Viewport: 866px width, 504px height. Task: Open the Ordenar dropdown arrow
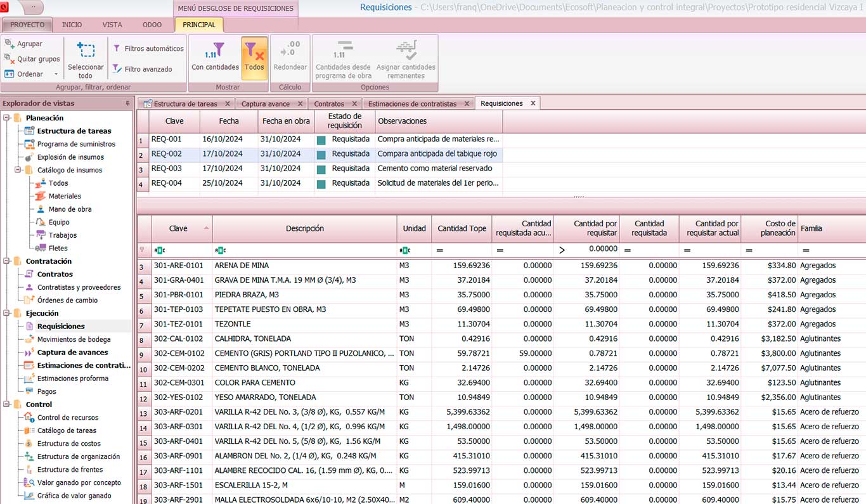pyautogui.click(x=56, y=74)
